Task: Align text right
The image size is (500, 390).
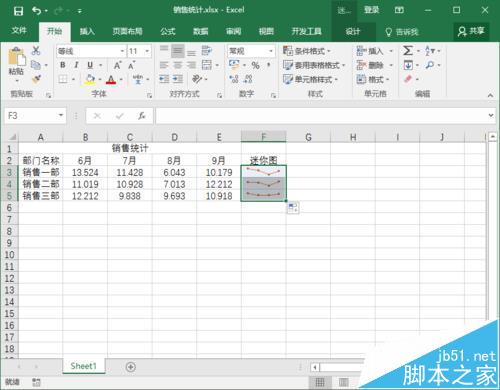Action: point(191,65)
